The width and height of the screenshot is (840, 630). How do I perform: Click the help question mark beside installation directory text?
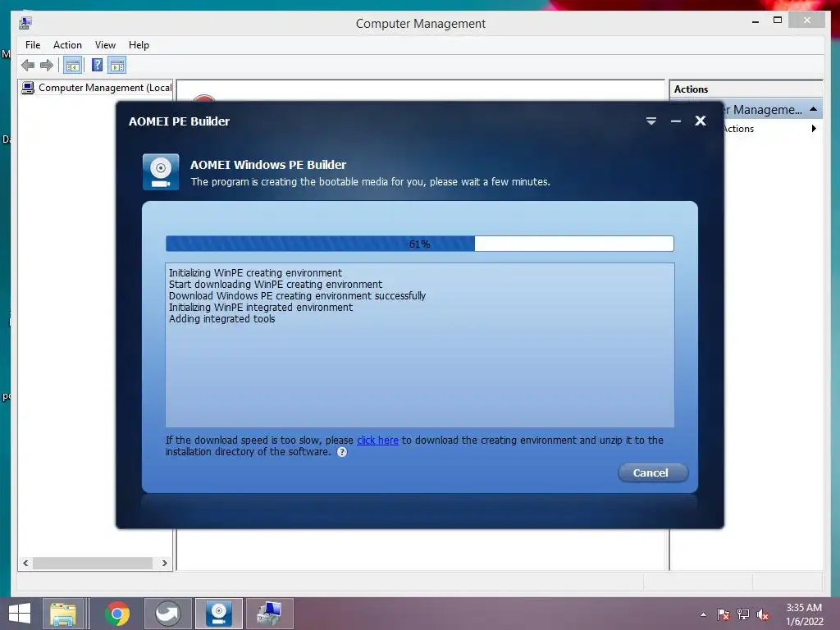[342, 452]
